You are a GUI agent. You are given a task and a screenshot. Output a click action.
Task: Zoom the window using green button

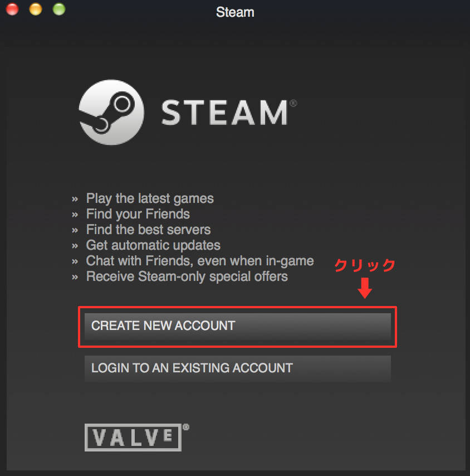(x=59, y=9)
